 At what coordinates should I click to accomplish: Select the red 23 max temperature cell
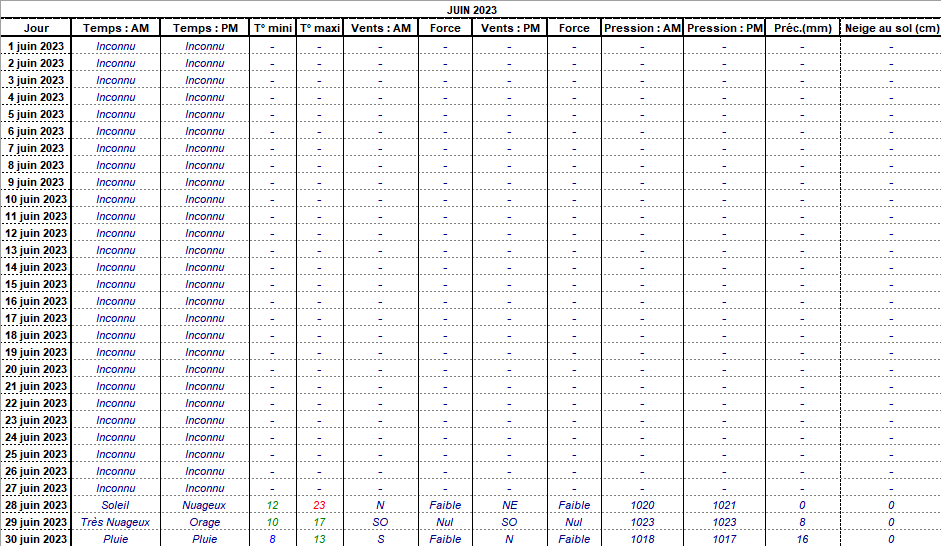(320, 505)
